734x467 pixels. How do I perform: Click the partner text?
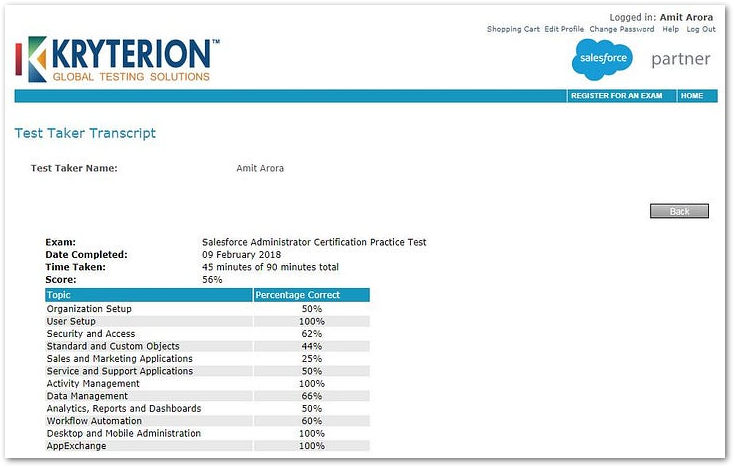pyautogui.click(x=681, y=59)
